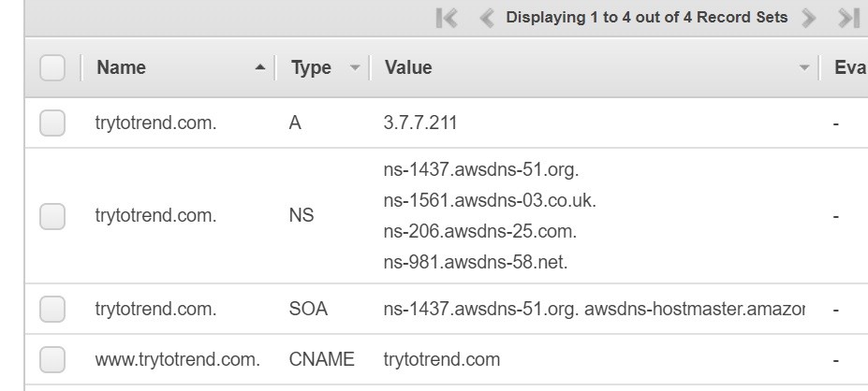
Task: Click the SOA record type cell
Action: [x=308, y=309]
